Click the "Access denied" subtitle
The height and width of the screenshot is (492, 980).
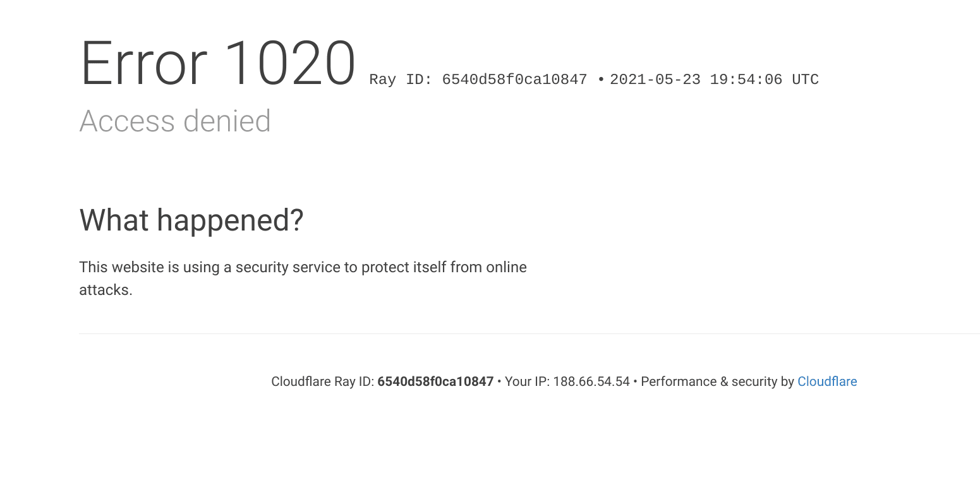point(175,121)
